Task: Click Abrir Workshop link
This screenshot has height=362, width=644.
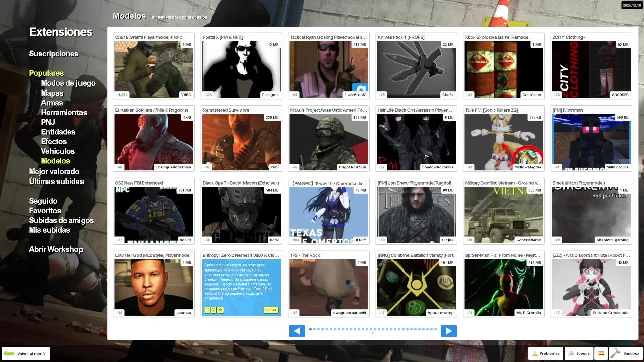Action: click(x=56, y=250)
